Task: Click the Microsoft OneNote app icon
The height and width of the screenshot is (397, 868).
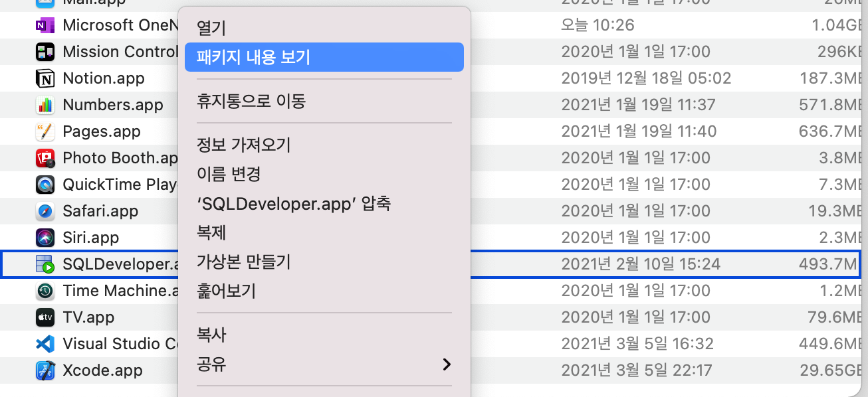Action: click(45, 25)
